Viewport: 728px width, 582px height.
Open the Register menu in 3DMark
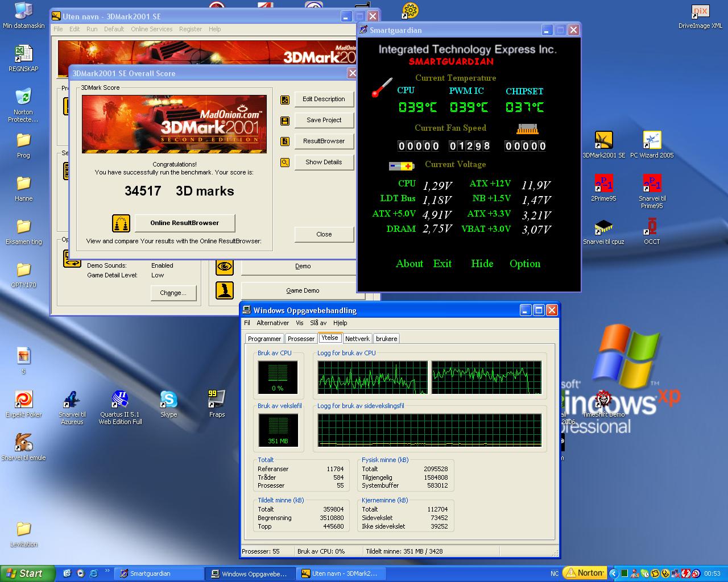click(x=191, y=29)
